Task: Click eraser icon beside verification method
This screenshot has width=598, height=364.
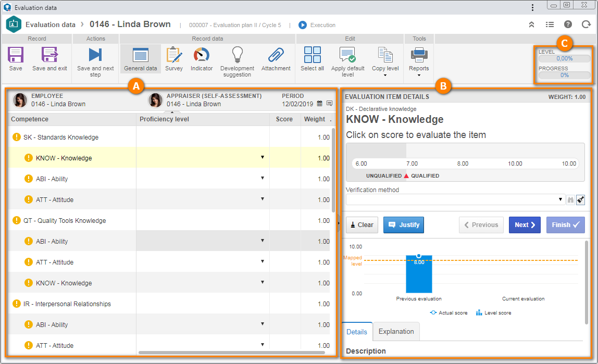Action: (580, 200)
